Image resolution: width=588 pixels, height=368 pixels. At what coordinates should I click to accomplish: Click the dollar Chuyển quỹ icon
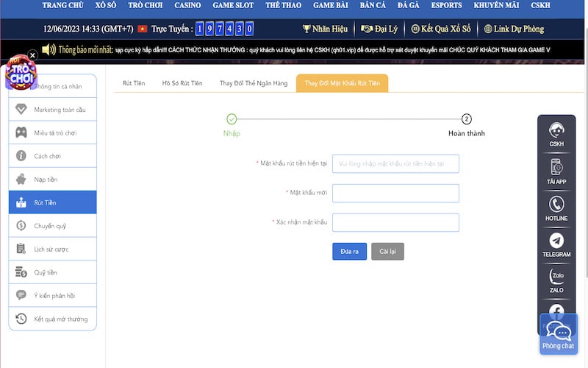click(21, 226)
